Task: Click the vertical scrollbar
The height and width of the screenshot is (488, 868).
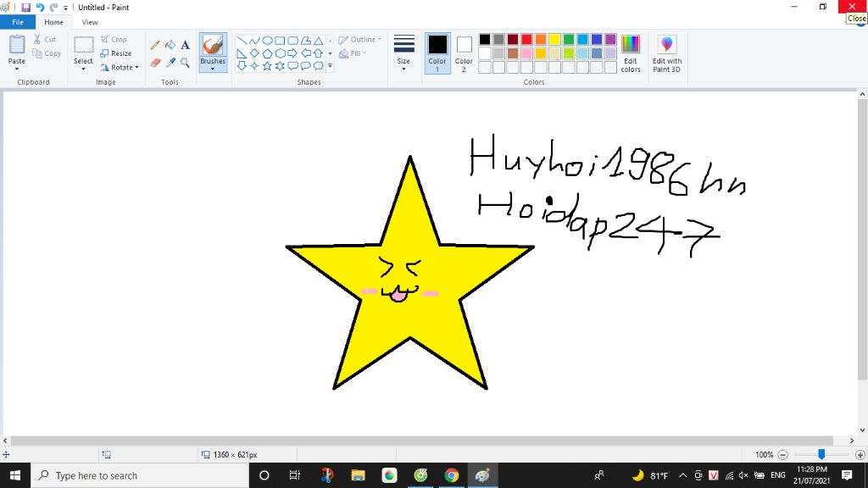Action: click(862, 240)
